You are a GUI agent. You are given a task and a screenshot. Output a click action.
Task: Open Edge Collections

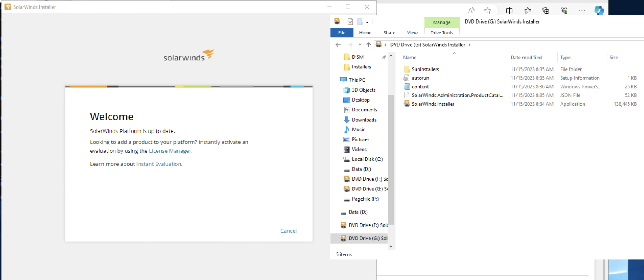coord(546,11)
